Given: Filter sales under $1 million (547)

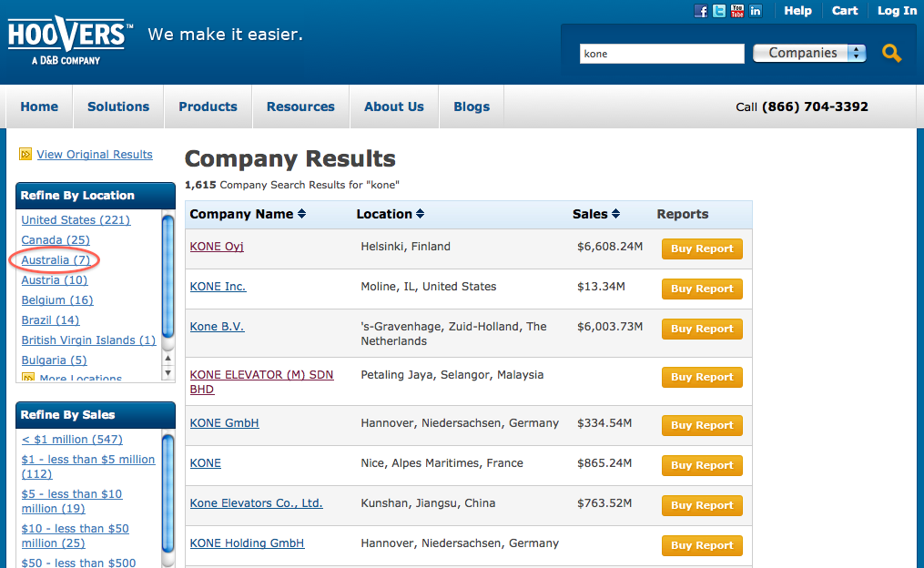Looking at the screenshot, I should coord(73,439).
